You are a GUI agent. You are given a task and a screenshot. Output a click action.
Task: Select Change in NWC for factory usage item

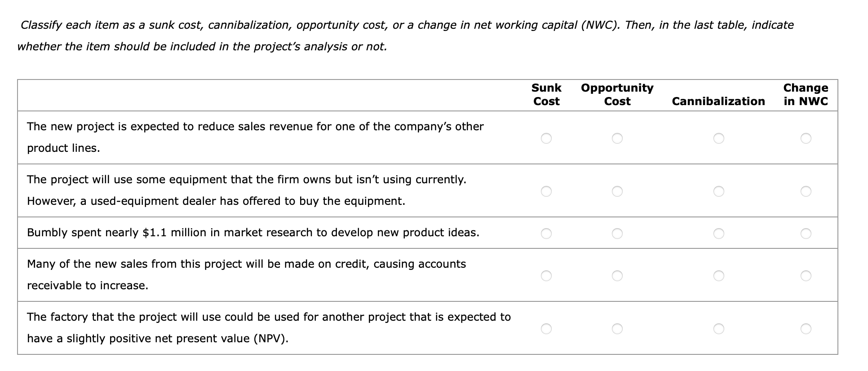pyautogui.click(x=806, y=328)
